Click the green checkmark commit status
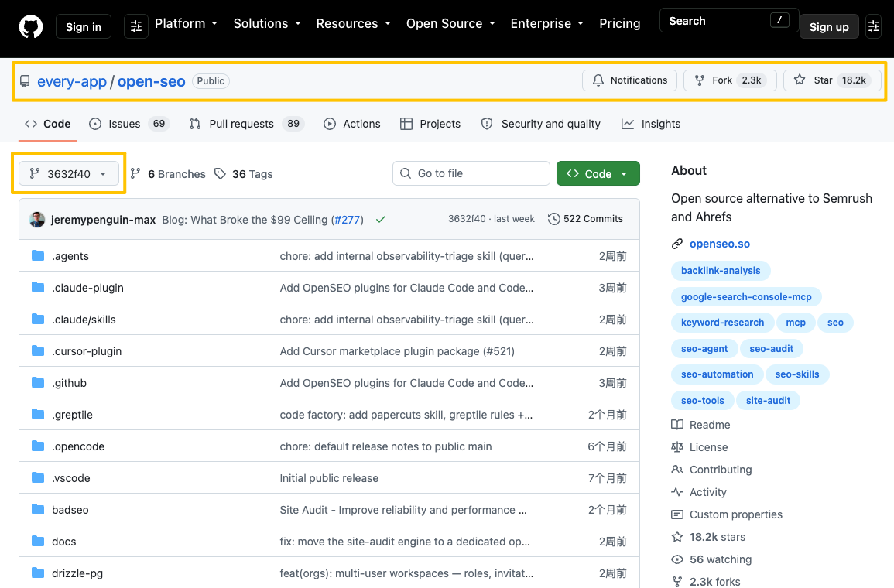894x588 pixels. point(381,220)
